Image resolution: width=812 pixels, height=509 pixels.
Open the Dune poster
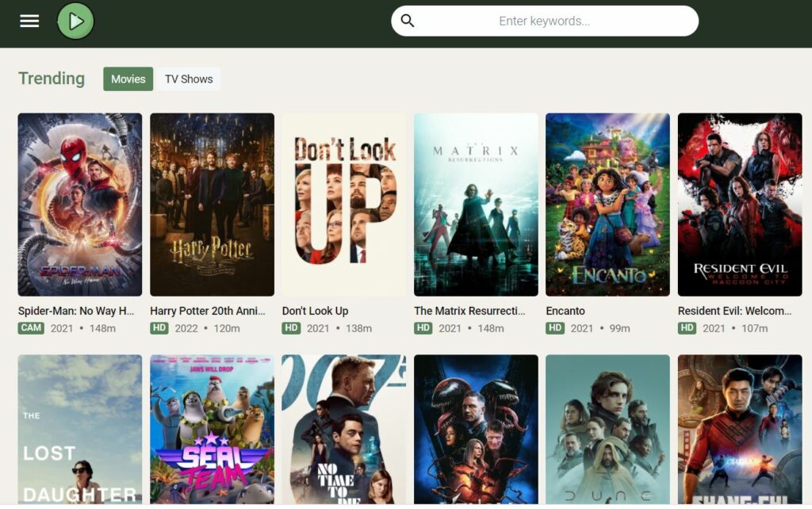[607, 429]
